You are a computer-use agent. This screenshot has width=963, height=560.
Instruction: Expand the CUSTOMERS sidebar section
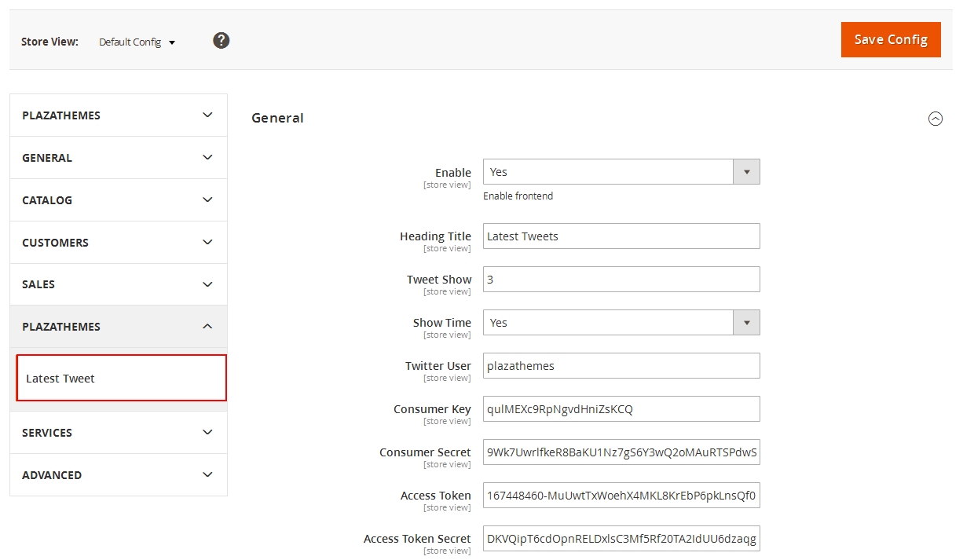tap(118, 243)
